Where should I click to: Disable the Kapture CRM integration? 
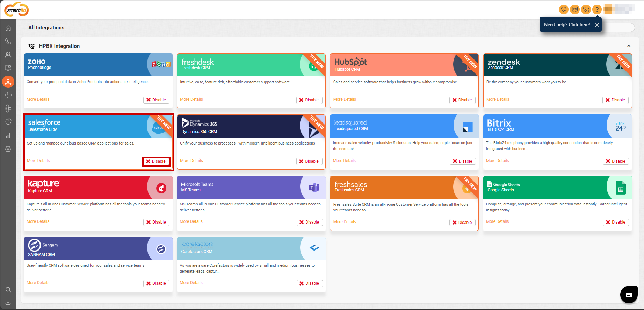click(x=156, y=222)
